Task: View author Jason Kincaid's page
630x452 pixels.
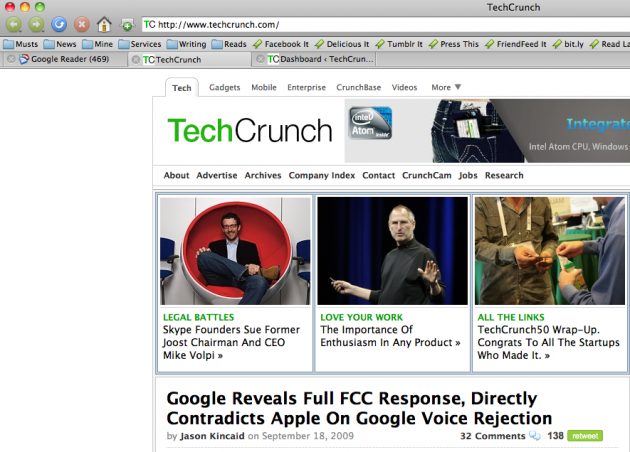Action: pyautogui.click(x=212, y=436)
